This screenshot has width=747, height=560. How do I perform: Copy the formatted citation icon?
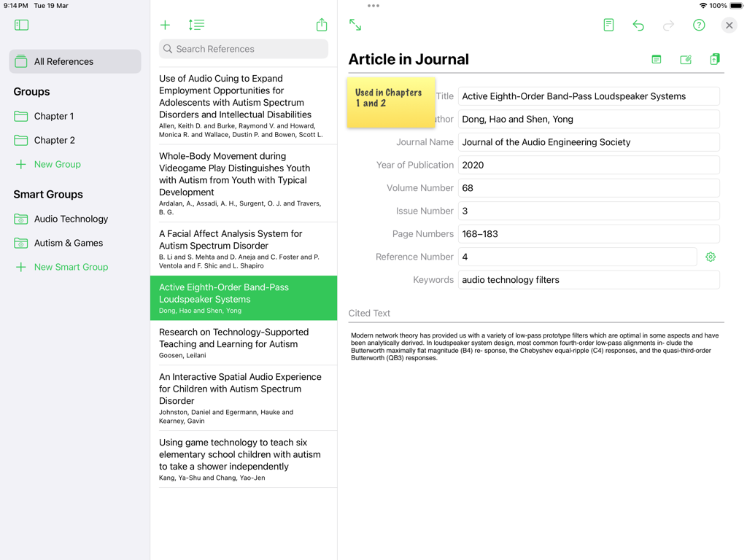pos(714,59)
